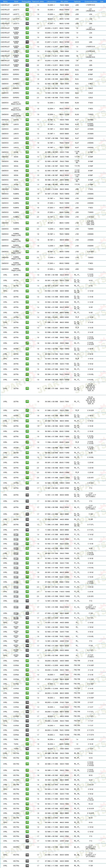The width and height of the screenshot is (106, 868).
Task: Click the Model column header
Action: pyautogui.click(x=16, y=1)
